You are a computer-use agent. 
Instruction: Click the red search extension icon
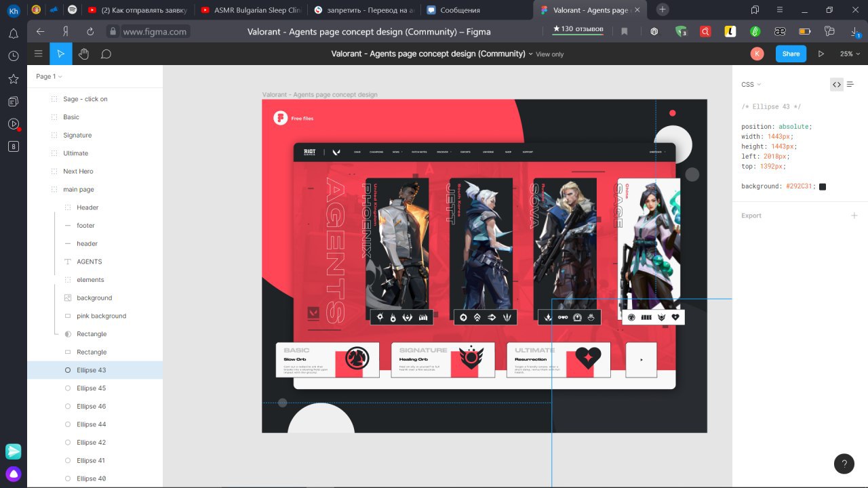[705, 31]
